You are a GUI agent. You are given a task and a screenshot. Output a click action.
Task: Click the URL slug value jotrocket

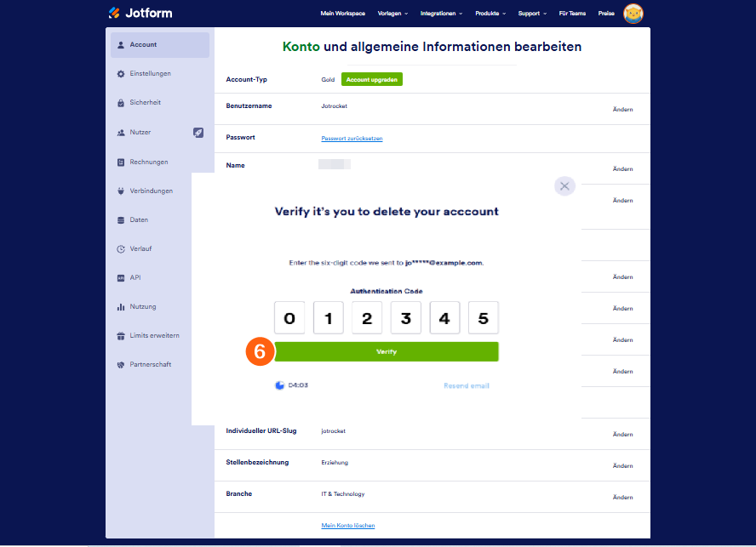(333, 430)
